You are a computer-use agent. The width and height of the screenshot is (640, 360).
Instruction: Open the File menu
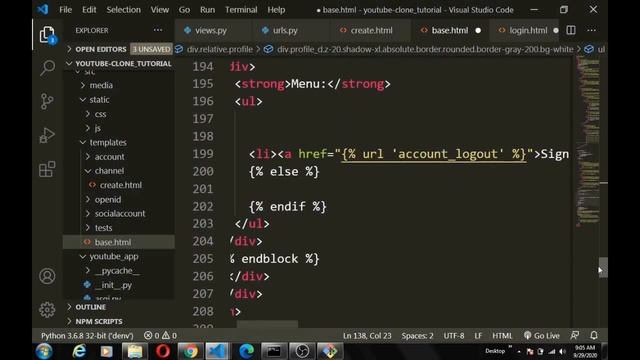pyautogui.click(x=65, y=9)
